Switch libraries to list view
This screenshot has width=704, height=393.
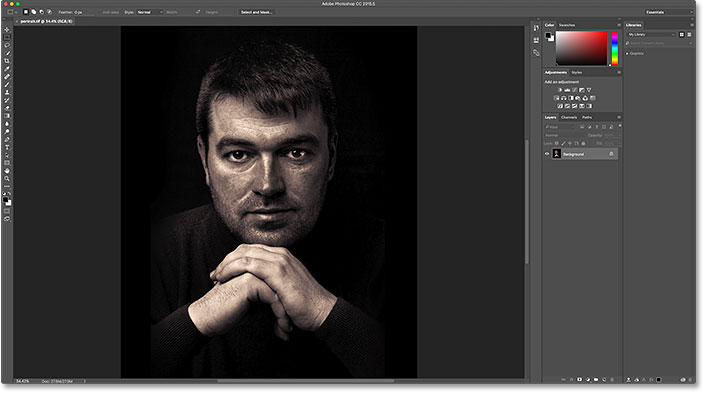689,35
